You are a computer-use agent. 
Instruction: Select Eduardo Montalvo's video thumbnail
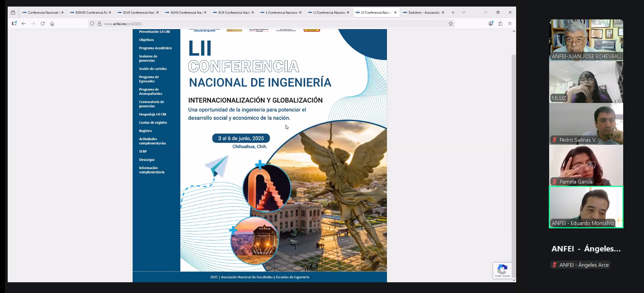[x=586, y=207]
